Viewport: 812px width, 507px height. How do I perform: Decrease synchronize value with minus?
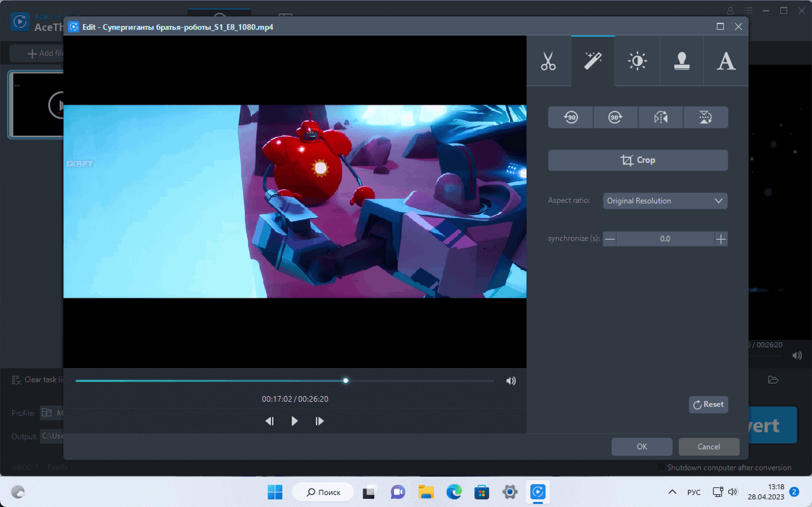(610, 239)
